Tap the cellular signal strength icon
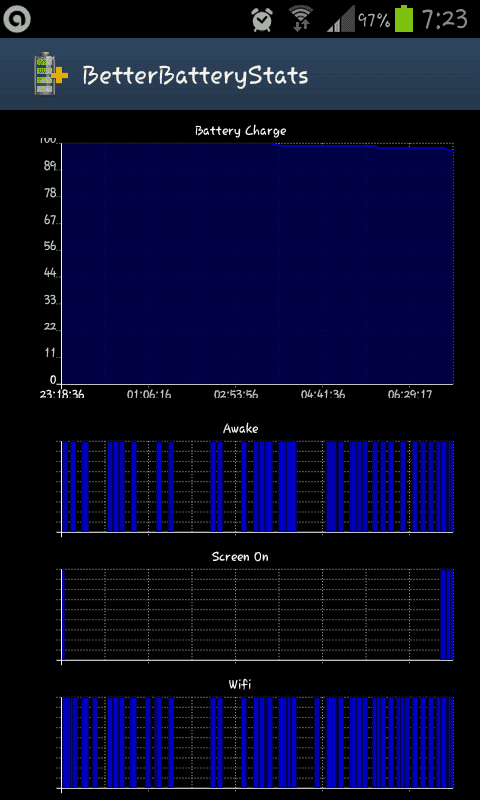The width and height of the screenshot is (480, 800). click(340, 20)
